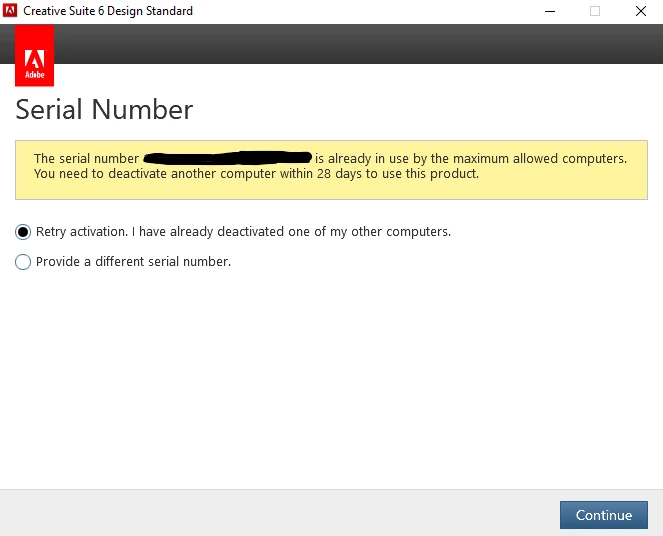This screenshot has height=536, width=663.
Task: Click the Adobe icon in title bar
Action: click(x=10, y=11)
